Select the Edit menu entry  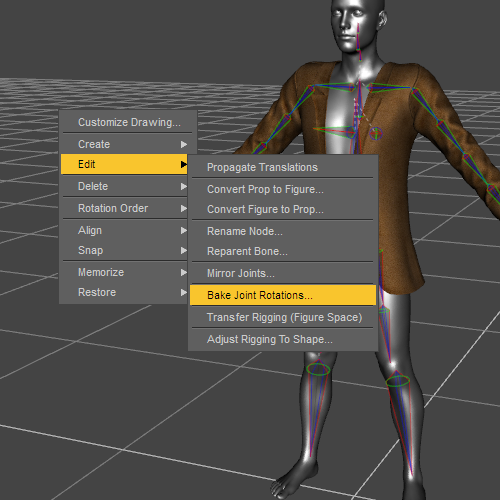(124, 164)
